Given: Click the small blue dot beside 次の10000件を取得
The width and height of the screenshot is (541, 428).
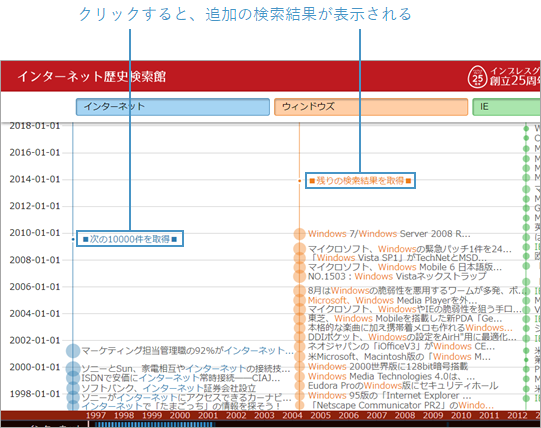Looking at the screenshot, I should (73, 239).
